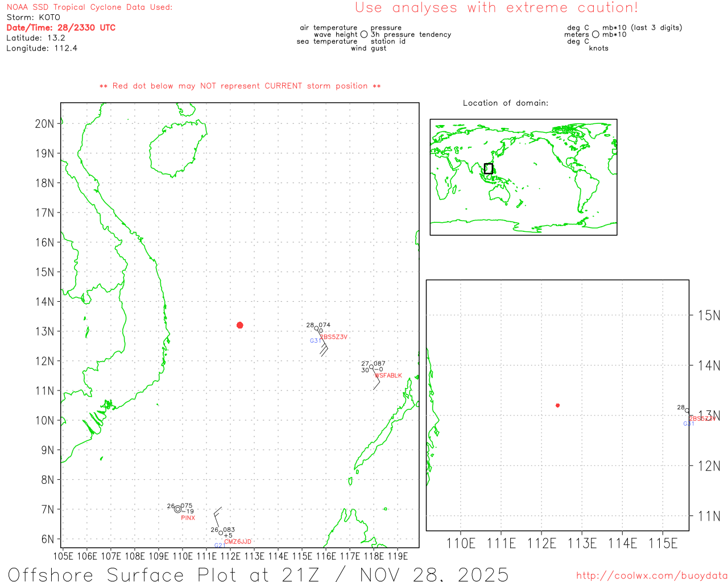This screenshot has height=582, width=728.
Task: Select the station circle for CMZ6JJD
Action: tap(221, 533)
